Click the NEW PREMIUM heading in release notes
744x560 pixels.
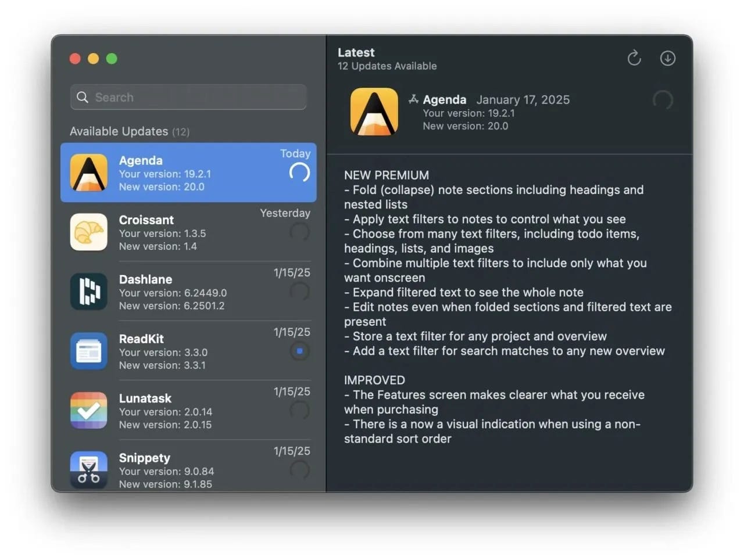[x=387, y=175]
